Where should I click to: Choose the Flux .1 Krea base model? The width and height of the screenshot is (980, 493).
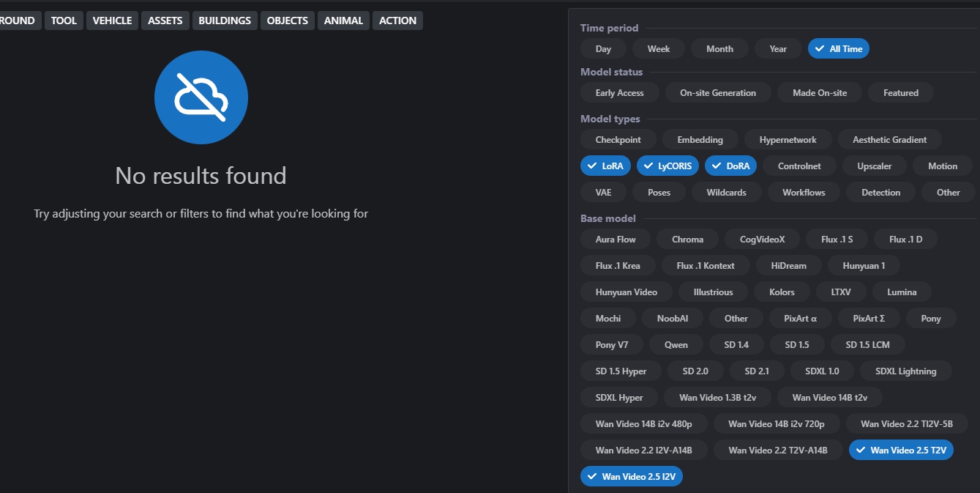pyautogui.click(x=618, y=266)
